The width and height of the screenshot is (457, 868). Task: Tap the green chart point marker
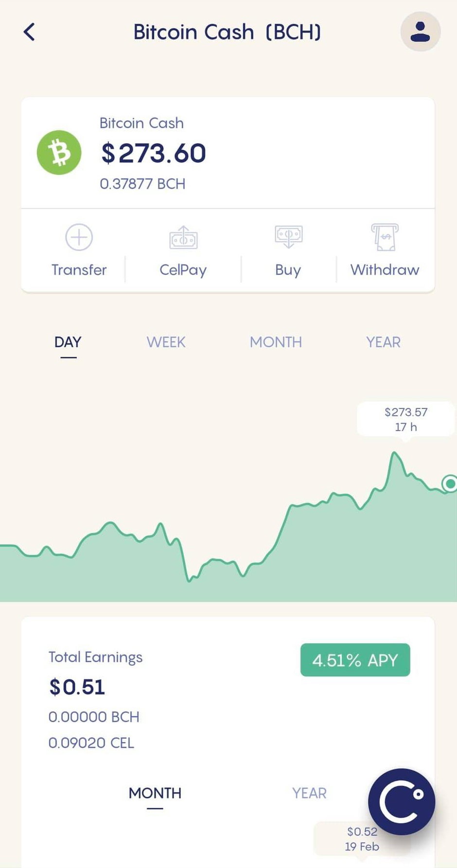(x=450, y=483)
